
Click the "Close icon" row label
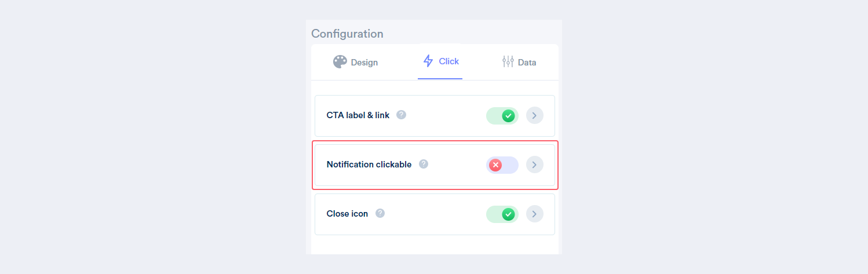point(347,214)
